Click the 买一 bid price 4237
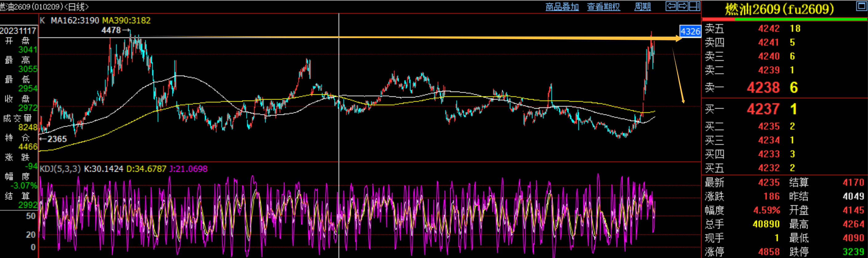The width and height of the screenshot is (868, 258). coord(763,109)
